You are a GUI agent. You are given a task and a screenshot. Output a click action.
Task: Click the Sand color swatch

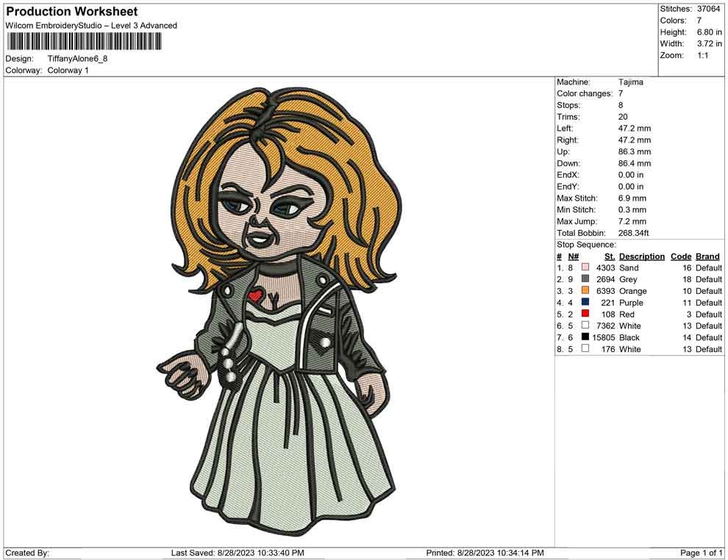tap(585, 268)
